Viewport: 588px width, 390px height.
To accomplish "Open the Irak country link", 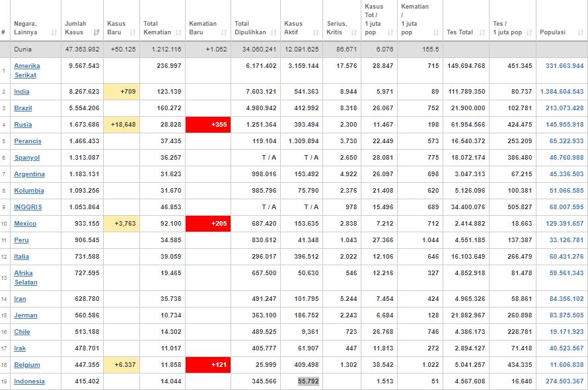I will tap(20, 348).
